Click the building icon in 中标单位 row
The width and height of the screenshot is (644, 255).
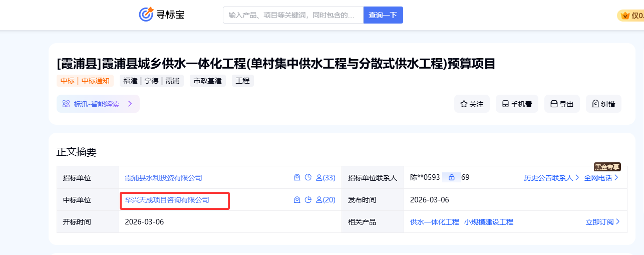pos(297,199)
